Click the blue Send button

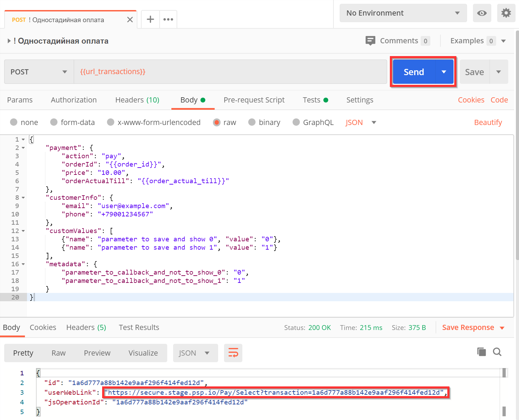click(414, 72)
